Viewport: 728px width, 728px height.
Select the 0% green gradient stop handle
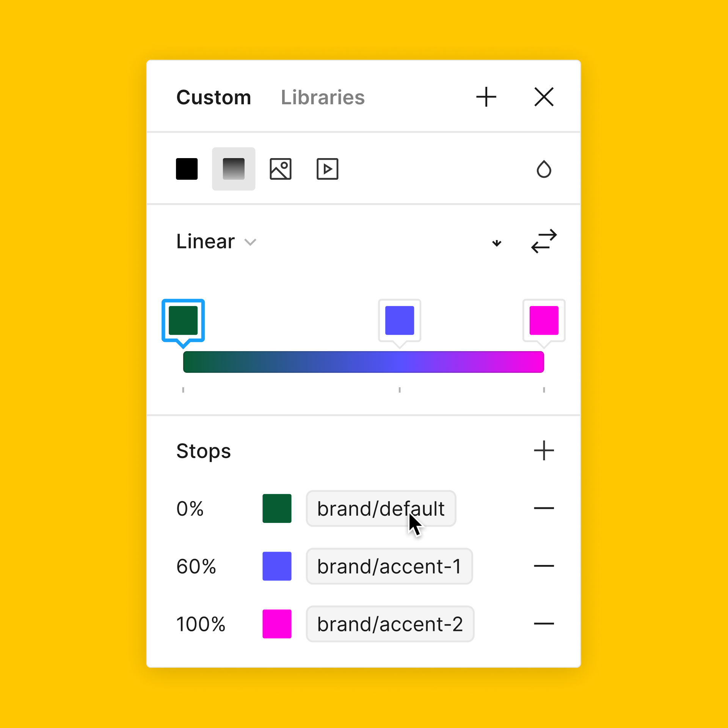click(184, 321)
